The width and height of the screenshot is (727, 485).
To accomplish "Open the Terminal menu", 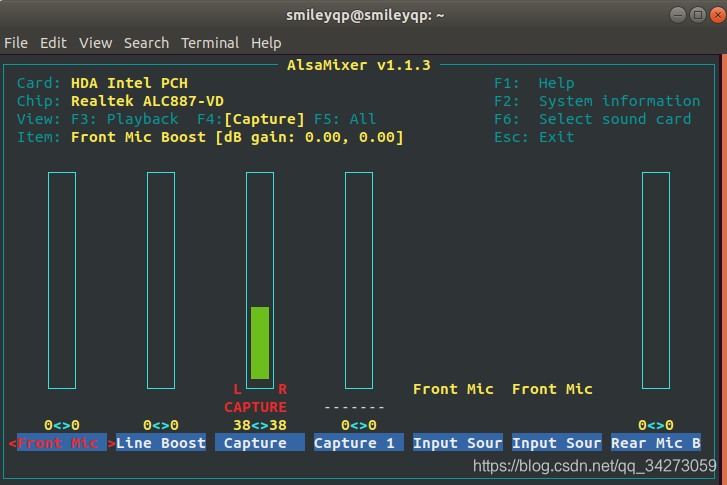I will point(210,43).
